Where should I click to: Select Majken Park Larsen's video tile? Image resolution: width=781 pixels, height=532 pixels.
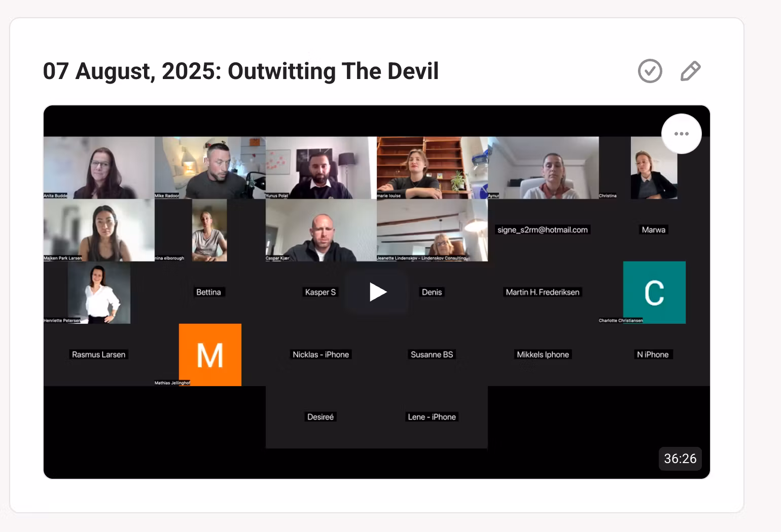pyautogui.click(x=99, y=230)
